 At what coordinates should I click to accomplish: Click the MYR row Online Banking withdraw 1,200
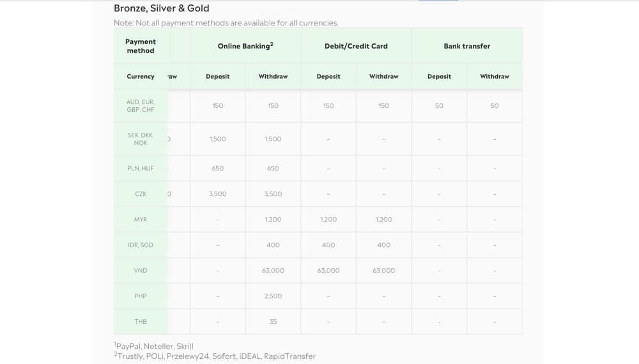[273, 220]
